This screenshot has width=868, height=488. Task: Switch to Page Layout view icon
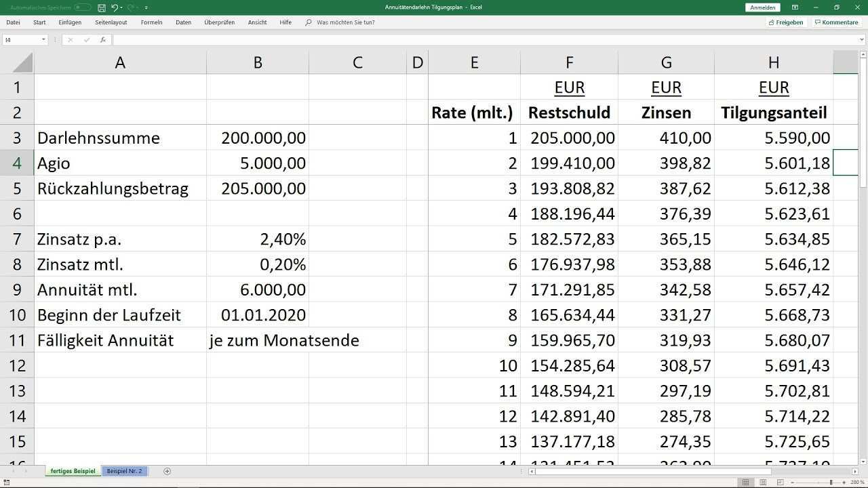tap(763, 482)
